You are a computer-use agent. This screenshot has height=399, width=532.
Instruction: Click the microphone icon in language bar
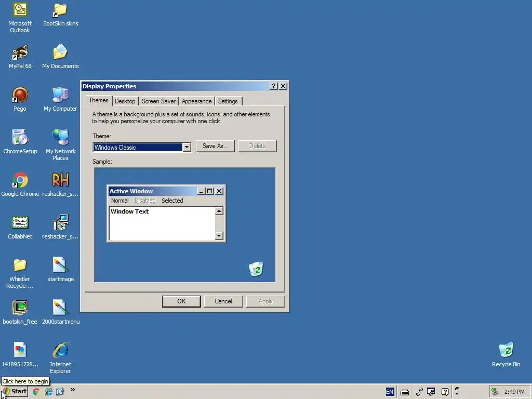click(419, 392)
